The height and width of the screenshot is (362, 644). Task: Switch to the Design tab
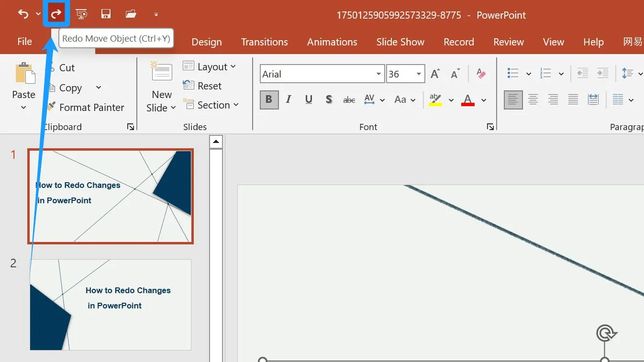(x=206, y=42)
